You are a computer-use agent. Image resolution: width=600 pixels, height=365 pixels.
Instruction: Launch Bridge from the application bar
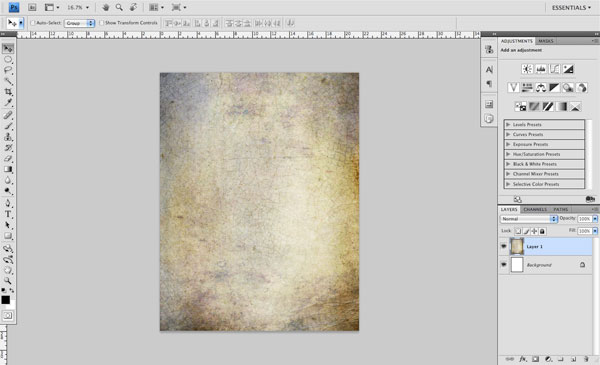point(32,7)
